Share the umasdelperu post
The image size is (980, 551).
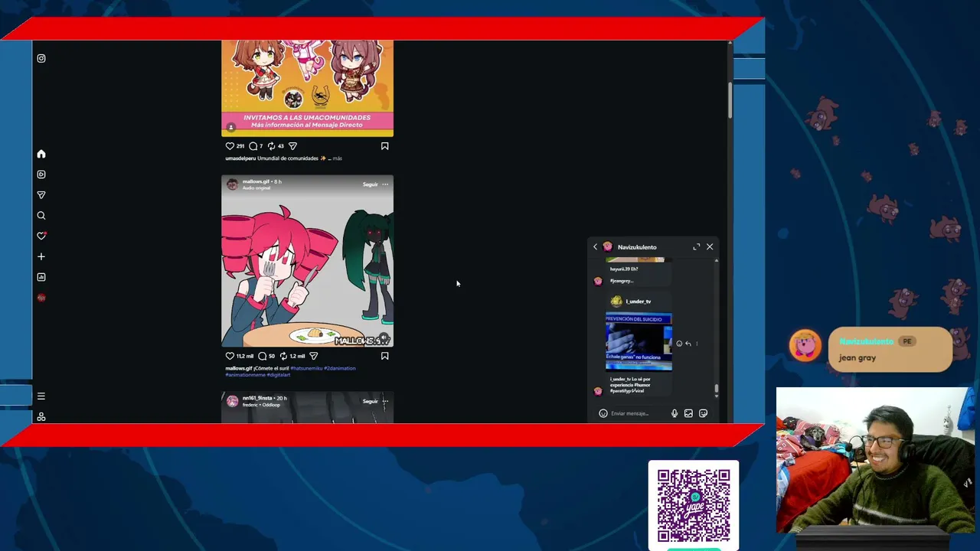tap(292, 146)
